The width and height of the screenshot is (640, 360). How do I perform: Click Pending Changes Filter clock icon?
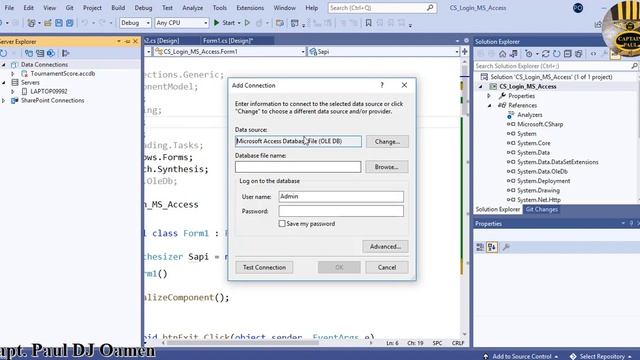(529, 54)
